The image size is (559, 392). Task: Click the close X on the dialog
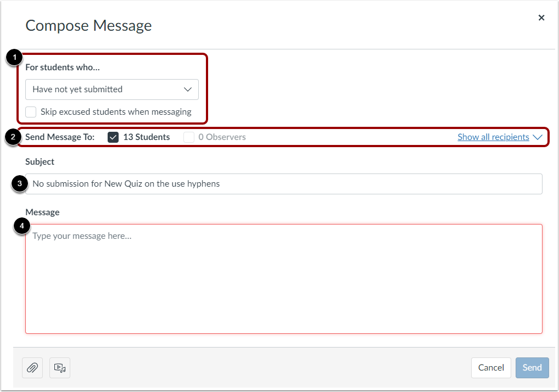(541, 17)
